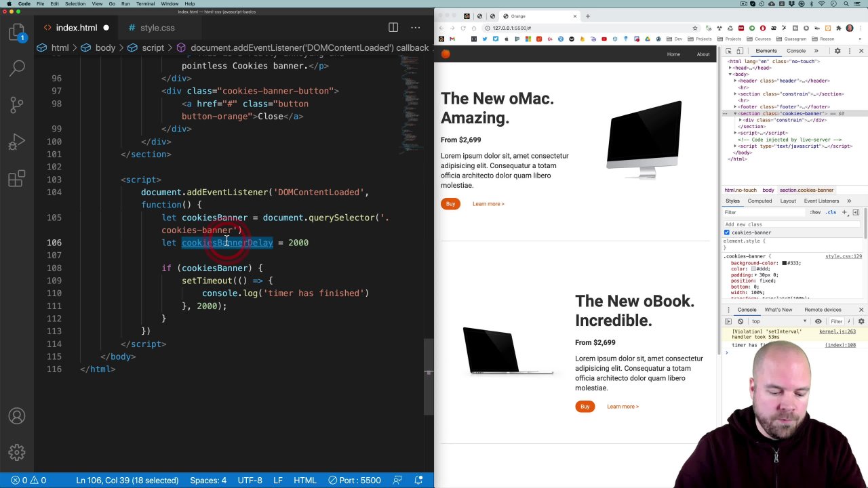Open the Source Control view
Screen dimensions: 868x488
tap(18, 105)
